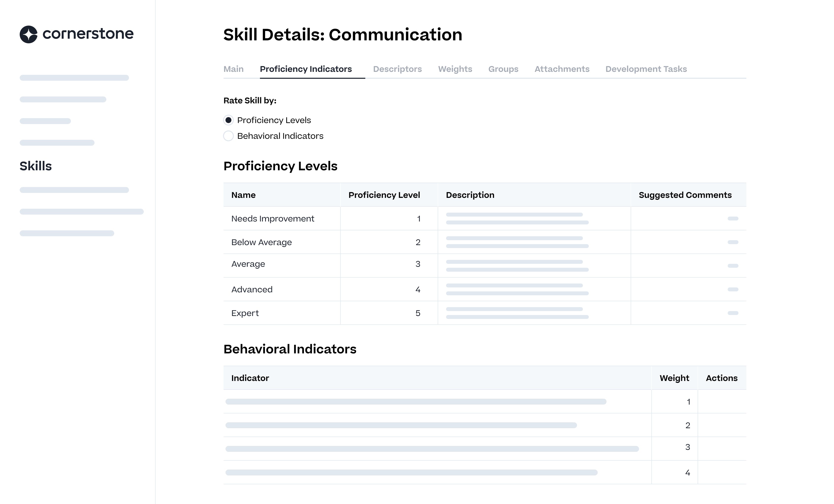Click the Expert proficiency level name

(245, 313)
